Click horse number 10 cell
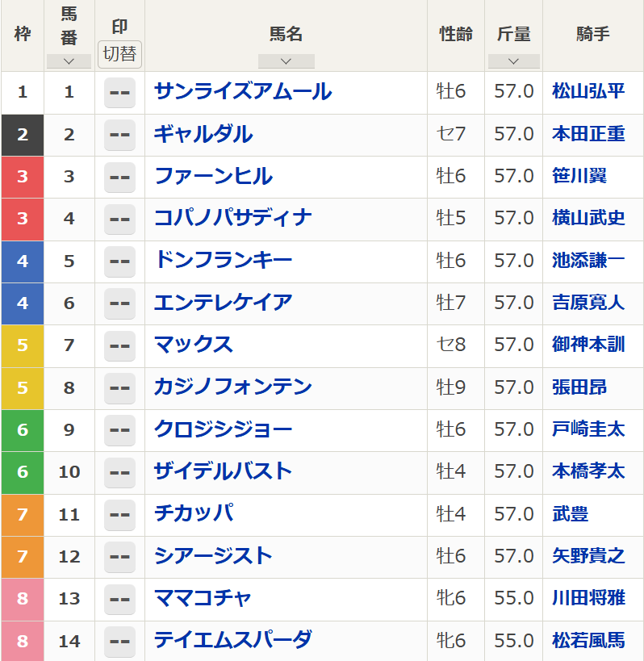 coord(69,471)
